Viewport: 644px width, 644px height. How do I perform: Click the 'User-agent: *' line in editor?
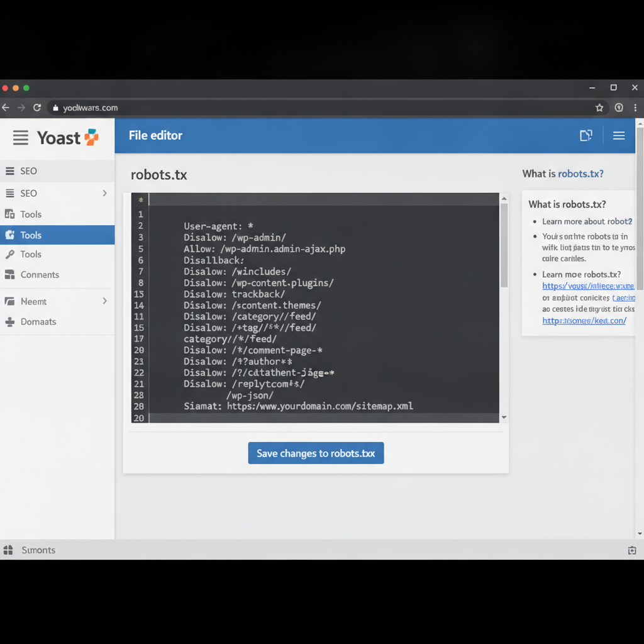click(x=218, y=226)
